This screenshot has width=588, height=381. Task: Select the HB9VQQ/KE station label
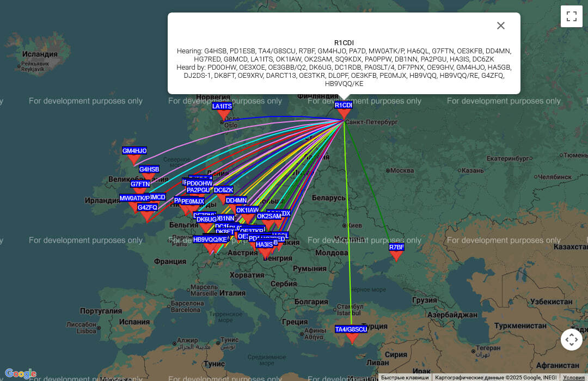tap(210, 239)
